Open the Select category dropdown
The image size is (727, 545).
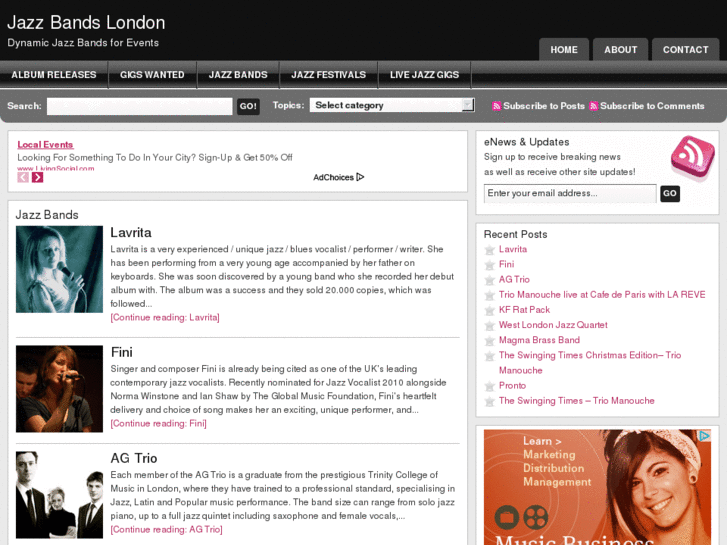[x=392, y=105]
